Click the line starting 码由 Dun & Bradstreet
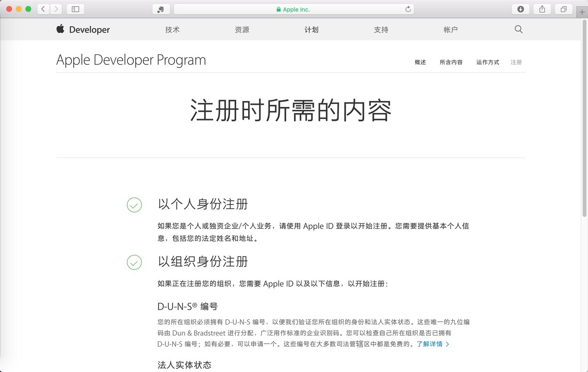 (304, 333)
